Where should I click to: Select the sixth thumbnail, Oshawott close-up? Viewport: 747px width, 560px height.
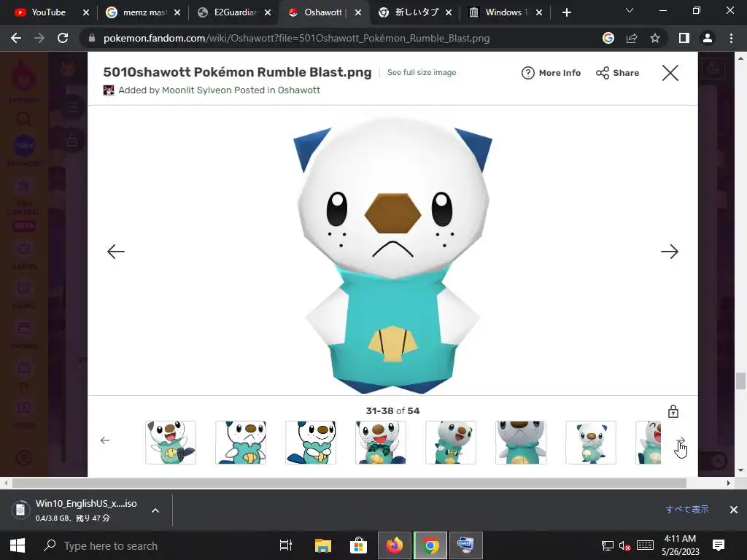tap(521, 443)
